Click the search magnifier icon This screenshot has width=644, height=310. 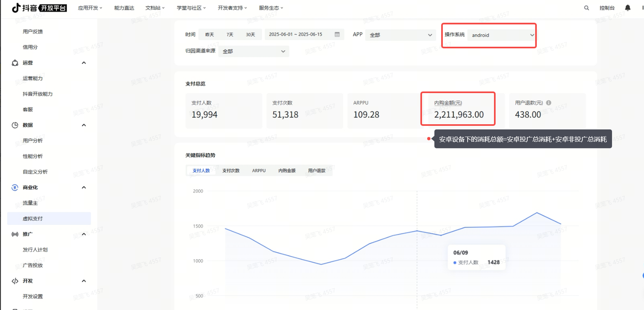(x=587, y=8)
